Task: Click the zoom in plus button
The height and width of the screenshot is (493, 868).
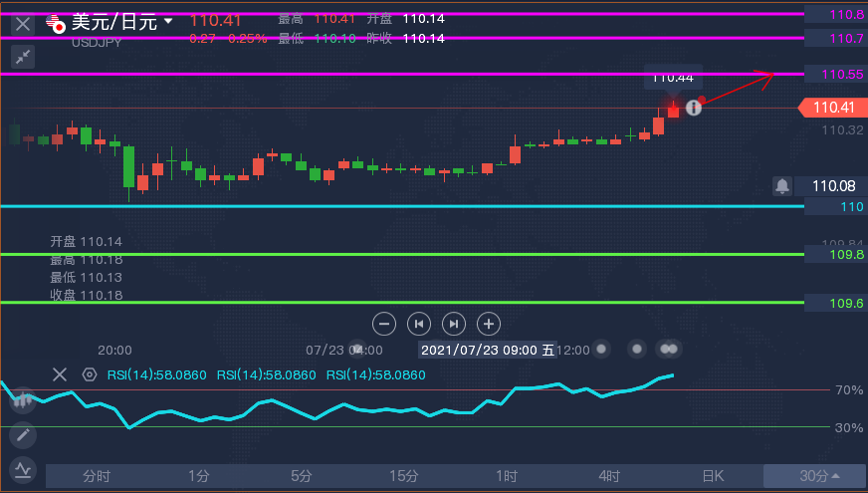Action: [488, 323]
